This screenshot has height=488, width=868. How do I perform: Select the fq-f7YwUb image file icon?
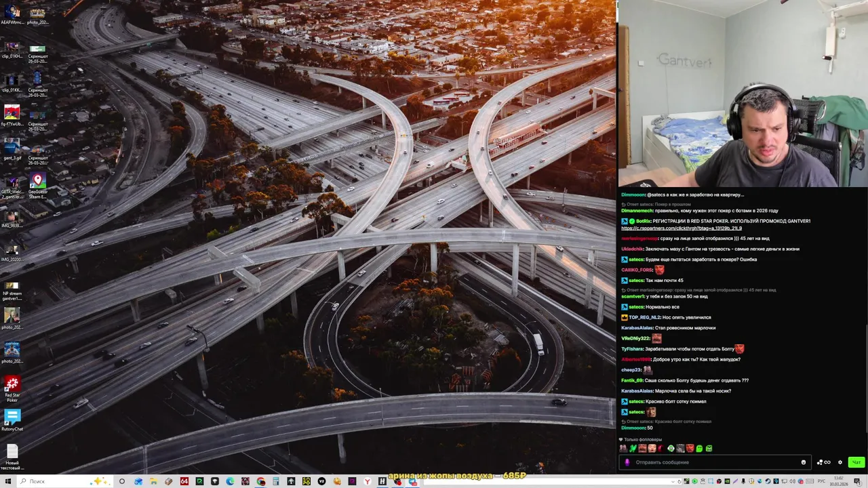point(12,117)
